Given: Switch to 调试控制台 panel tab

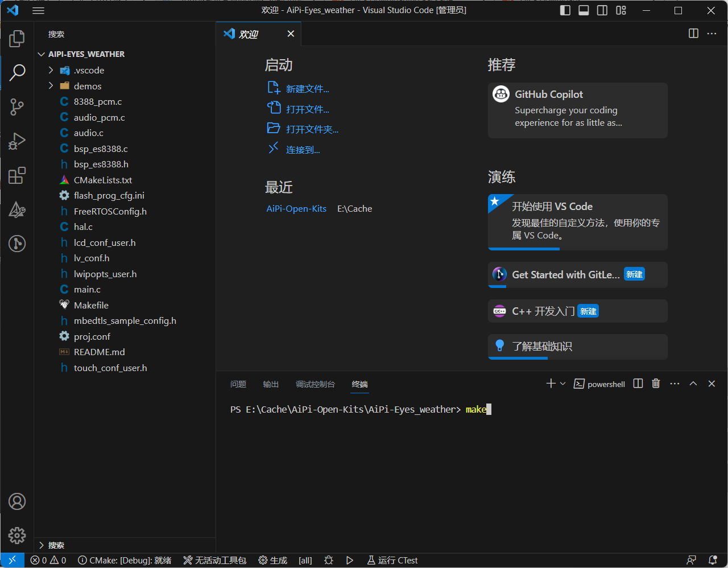Looking at the screenshot, I should pos(315,384).
